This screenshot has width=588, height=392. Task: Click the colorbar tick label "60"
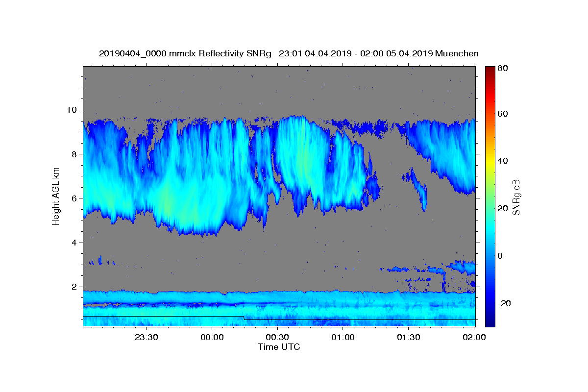[x=503, y=114]
